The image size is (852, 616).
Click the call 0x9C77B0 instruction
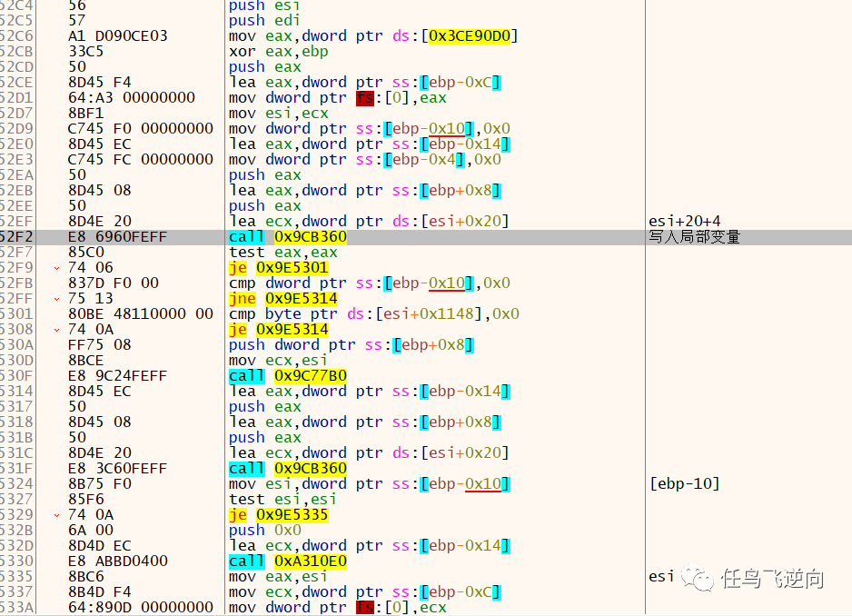tap(288, 376)
